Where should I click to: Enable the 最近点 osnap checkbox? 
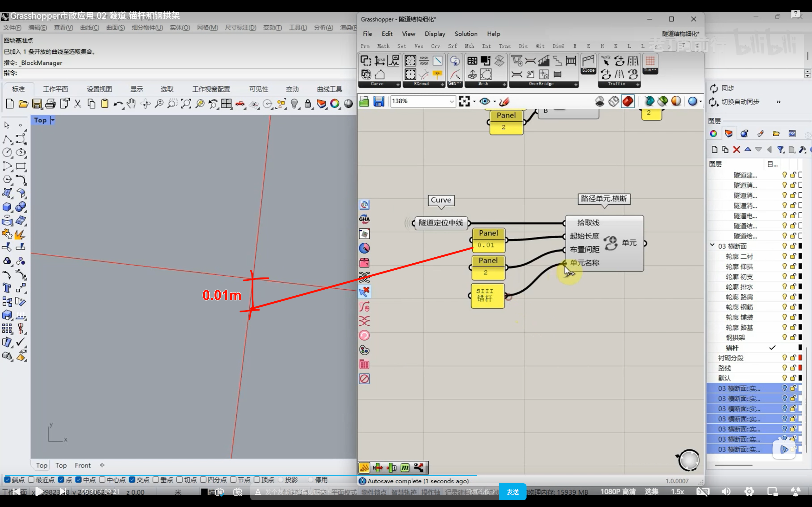pyautogui.click(x=31, y=480)
